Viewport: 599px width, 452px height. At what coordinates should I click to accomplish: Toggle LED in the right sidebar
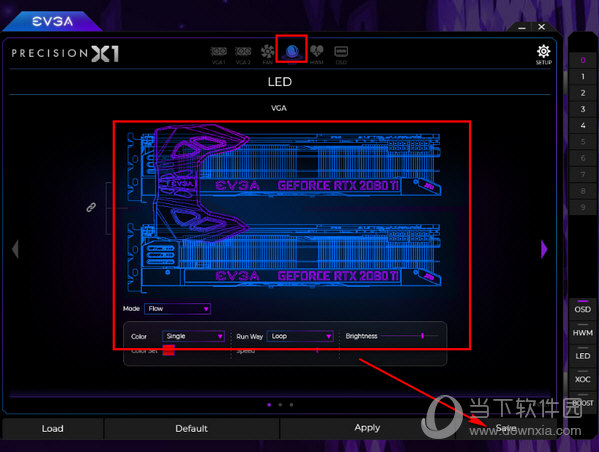pos(583,355)
